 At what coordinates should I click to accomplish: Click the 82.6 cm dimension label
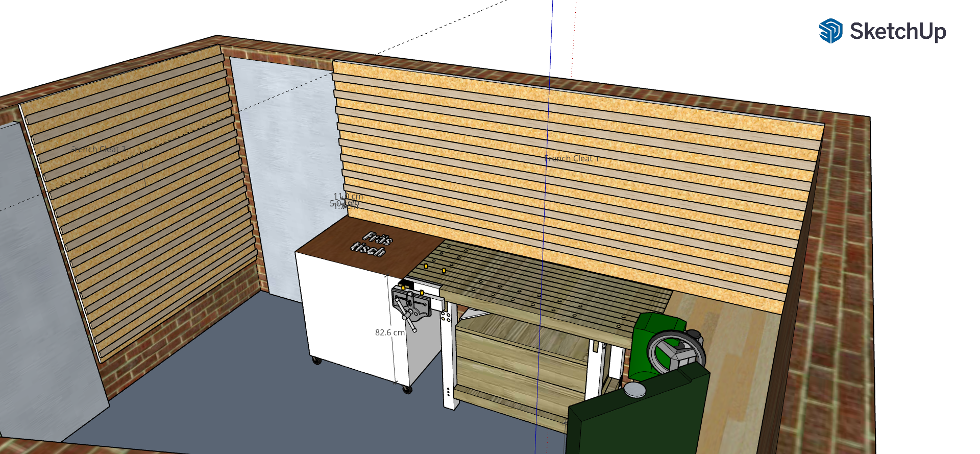(389, 332)
